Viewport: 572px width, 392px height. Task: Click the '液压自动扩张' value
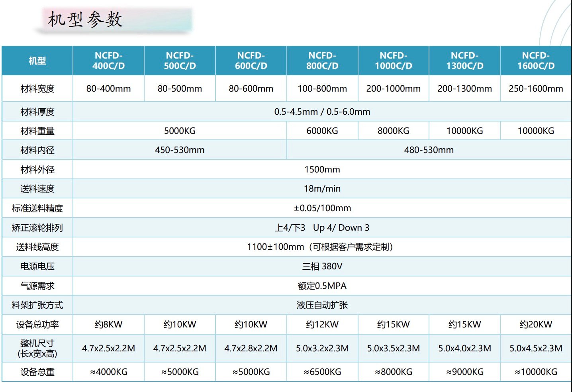pyautogui.click(x=322, y=305)
